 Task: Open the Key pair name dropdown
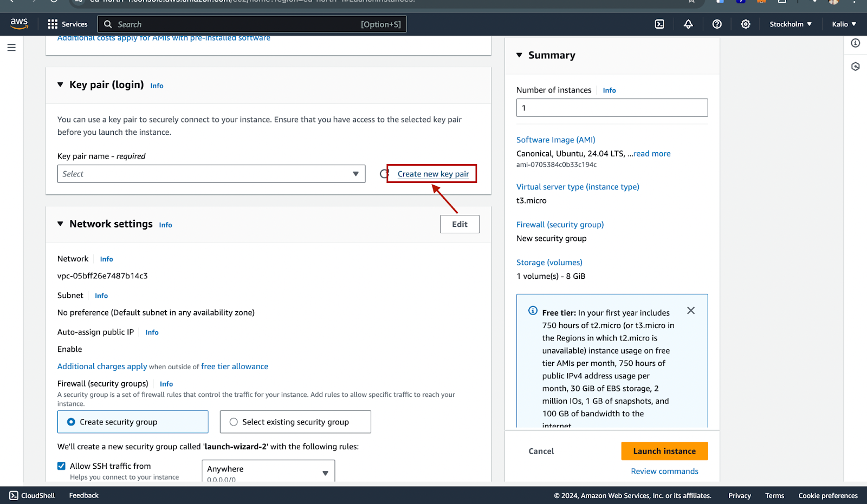(x=211, y=174)
